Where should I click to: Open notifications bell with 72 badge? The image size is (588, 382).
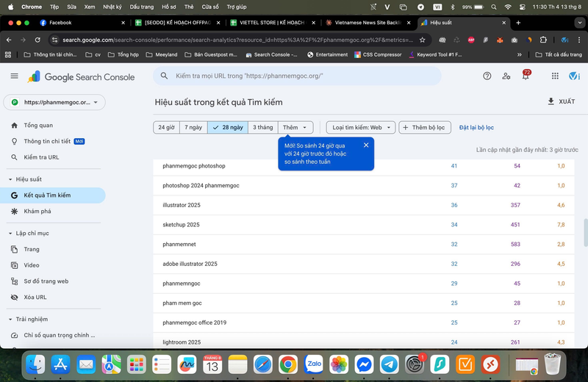[x=526, y=76]
